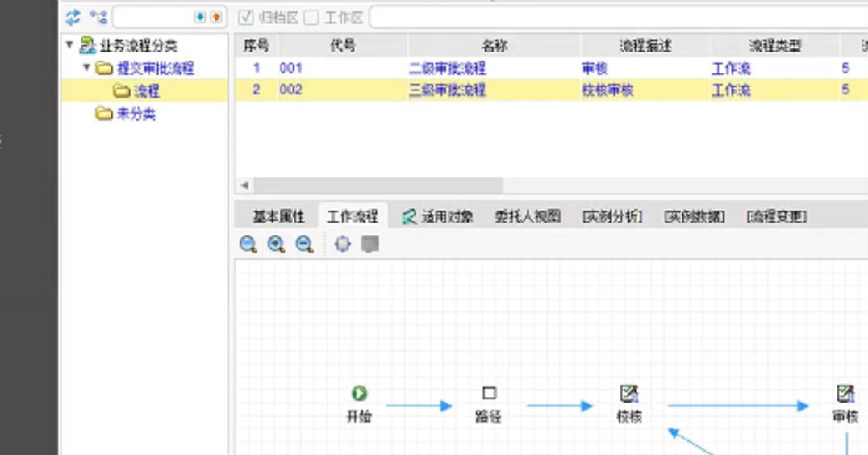Click the first magnifier zoom icon
Image resolution: width=868 pixels, height=455 pixels.
point(248,245)
